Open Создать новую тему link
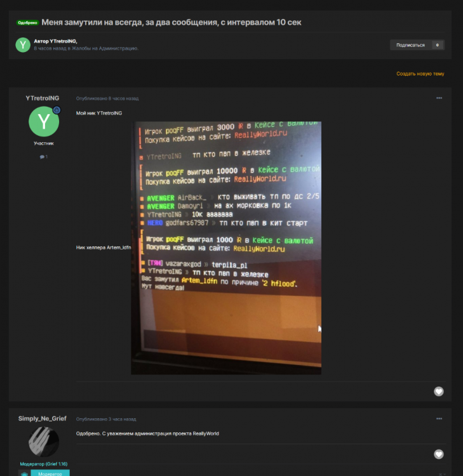 pyautogui.click(x=420, y=74)
